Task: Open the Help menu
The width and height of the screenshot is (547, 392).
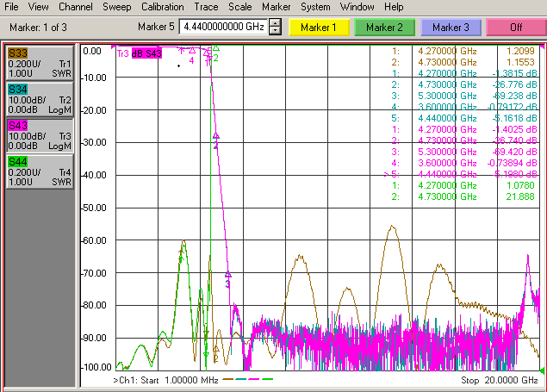Action: (394, 7)
